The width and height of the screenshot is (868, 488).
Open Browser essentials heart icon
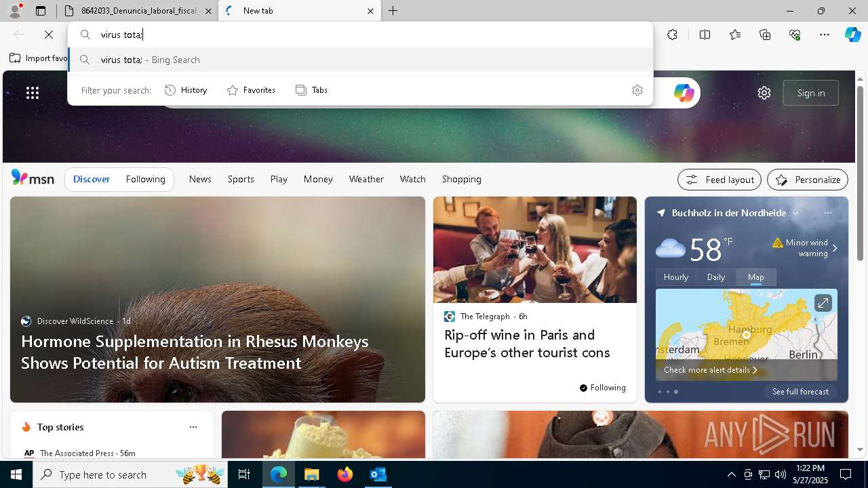pyautogui.click(x=795, y=35)
